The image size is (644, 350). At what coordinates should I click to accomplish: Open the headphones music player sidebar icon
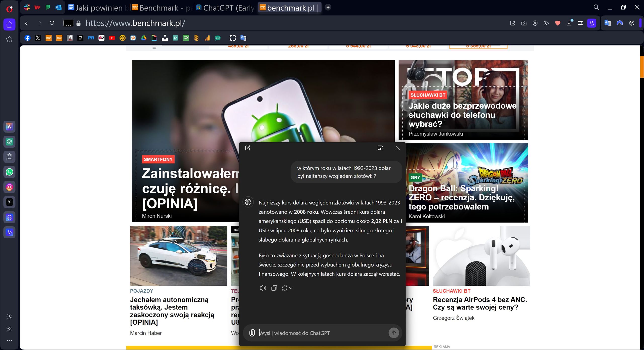[x=9, y=217]
